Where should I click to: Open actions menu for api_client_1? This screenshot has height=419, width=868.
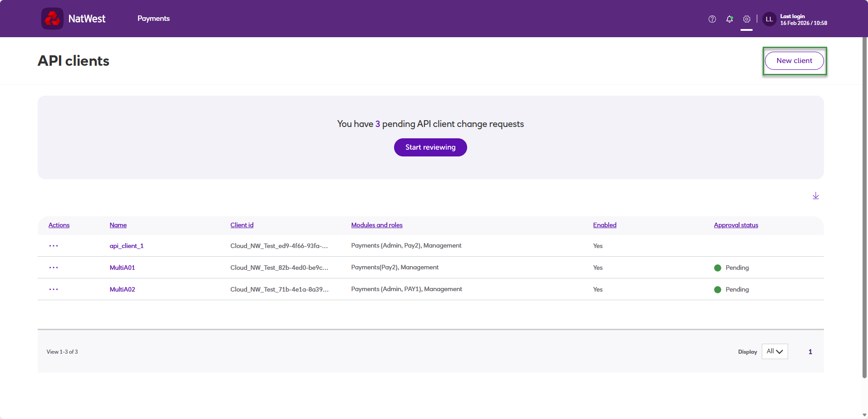click(x=54, y=246)
